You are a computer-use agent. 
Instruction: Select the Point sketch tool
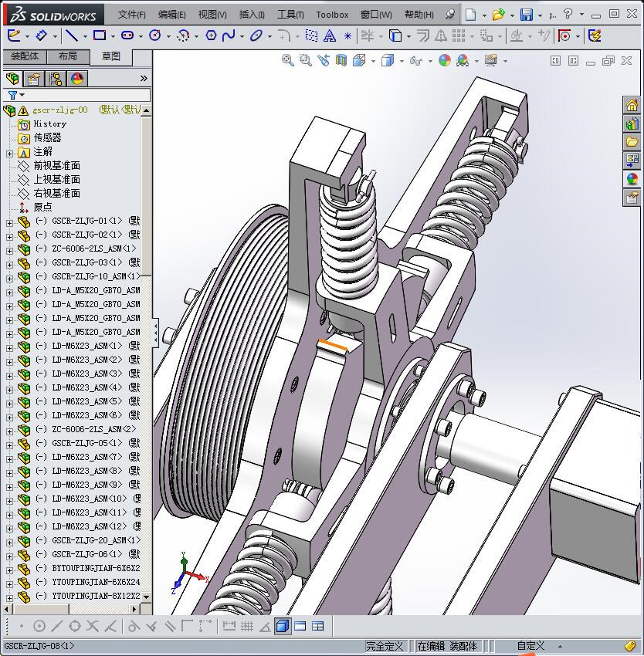[347, 36]
